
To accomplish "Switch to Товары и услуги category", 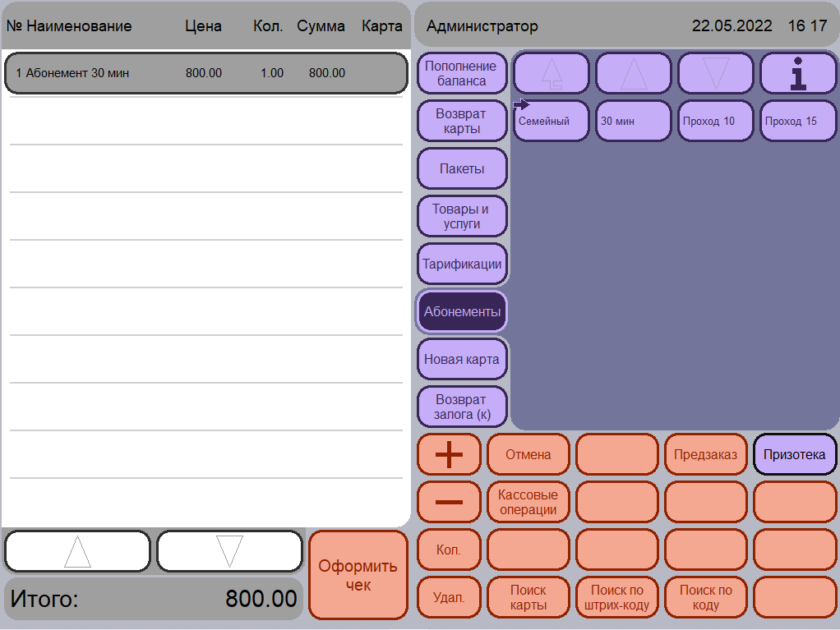I will click(x=462, y=216).
